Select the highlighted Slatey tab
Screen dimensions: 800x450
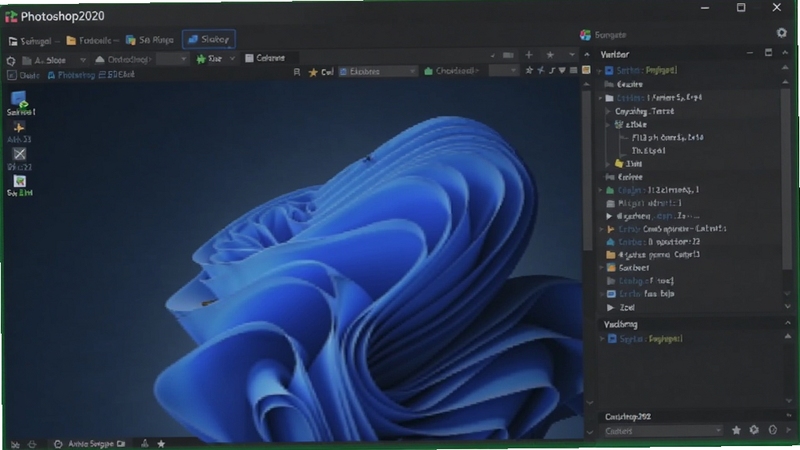point(209,39)
